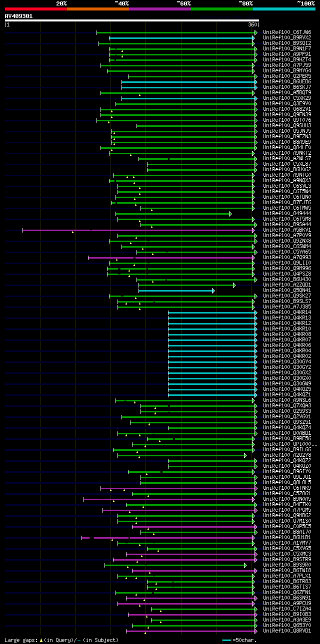Click the cyan ~100% identity legend segment
The width and height of the screenshot is (320, 644).
click(x=284, y=8)
